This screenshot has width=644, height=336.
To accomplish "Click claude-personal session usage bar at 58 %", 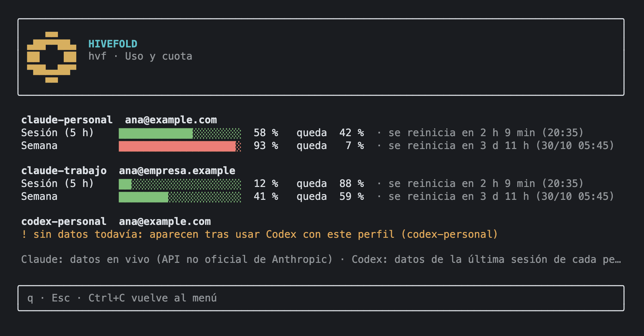I will 180,133.
